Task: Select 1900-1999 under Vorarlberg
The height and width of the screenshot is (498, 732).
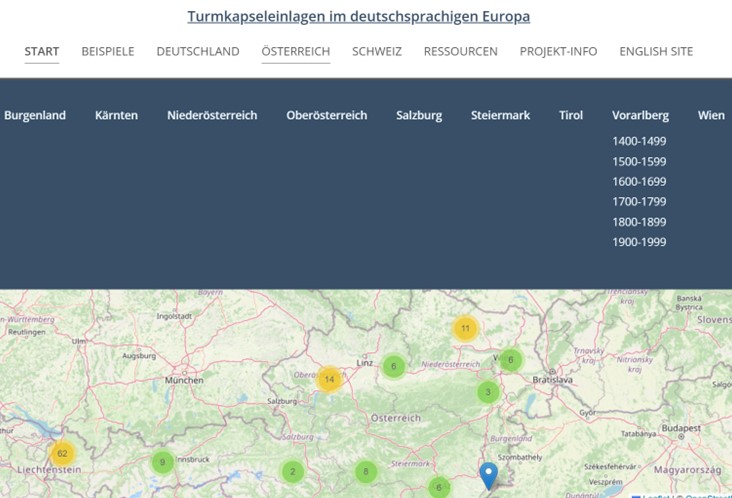Action: coord(639,242)
